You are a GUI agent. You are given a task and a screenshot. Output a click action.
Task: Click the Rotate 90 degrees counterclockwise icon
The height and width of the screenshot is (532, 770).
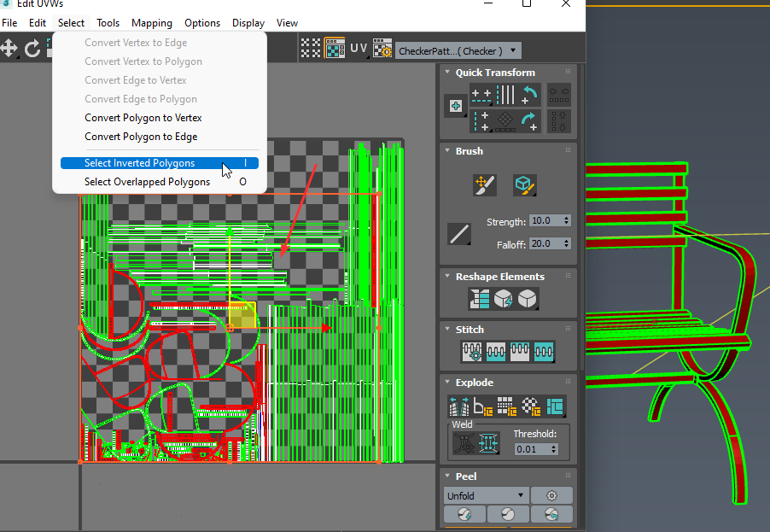531,95
